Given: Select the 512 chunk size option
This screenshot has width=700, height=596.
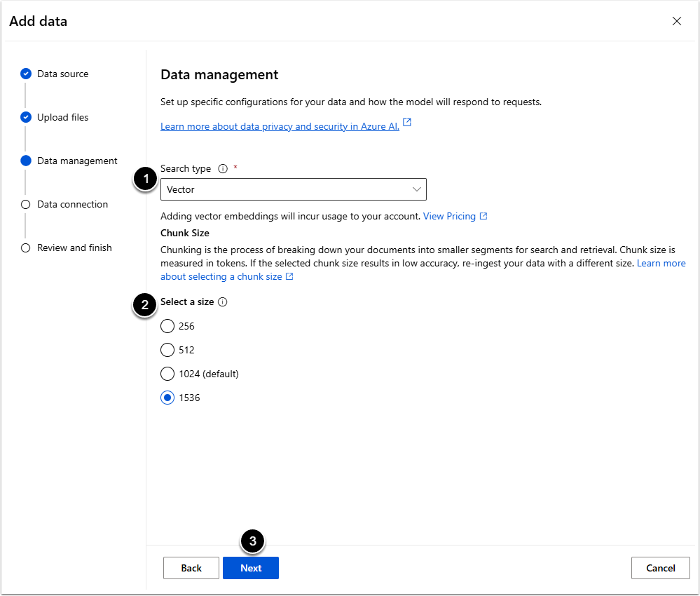Looking at the screenshot, I should (167, 350).
